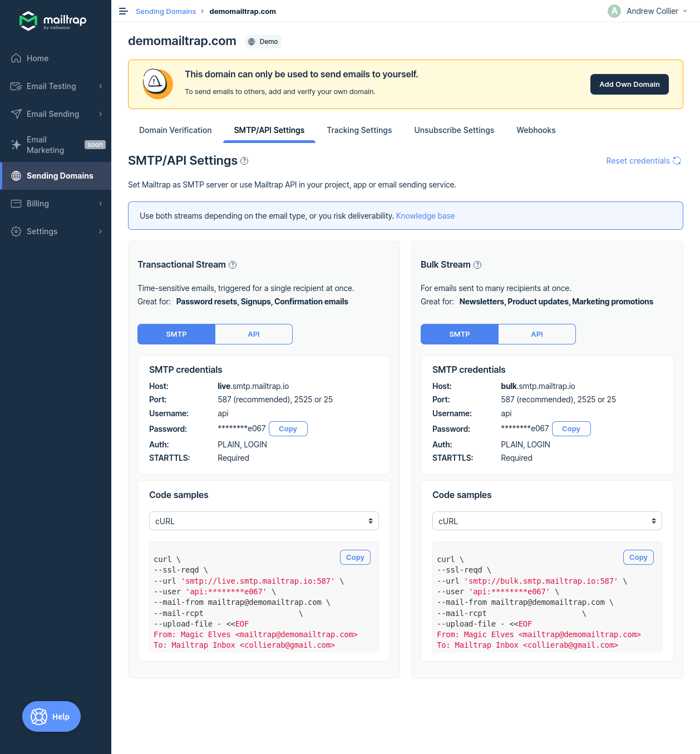Click the Mailtrap logo in sidebar
The width and height of the screenshot is (700, 754).
click(x=53, y=21)
